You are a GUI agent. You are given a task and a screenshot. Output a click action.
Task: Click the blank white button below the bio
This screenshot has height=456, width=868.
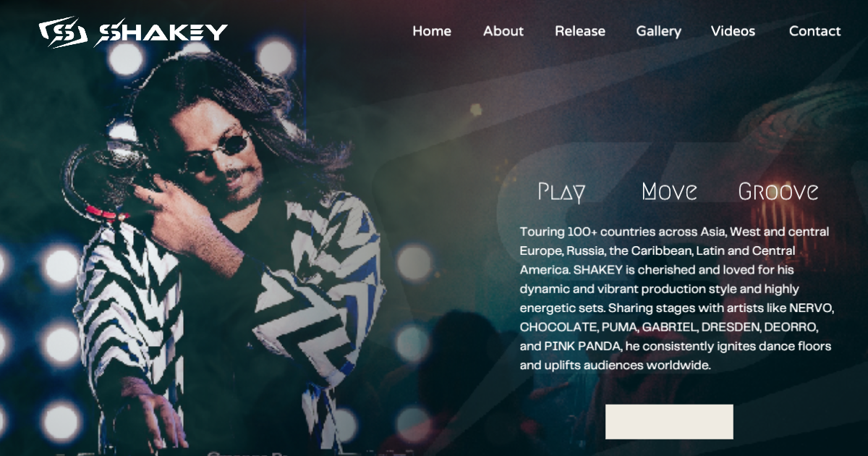coord(669,421)
